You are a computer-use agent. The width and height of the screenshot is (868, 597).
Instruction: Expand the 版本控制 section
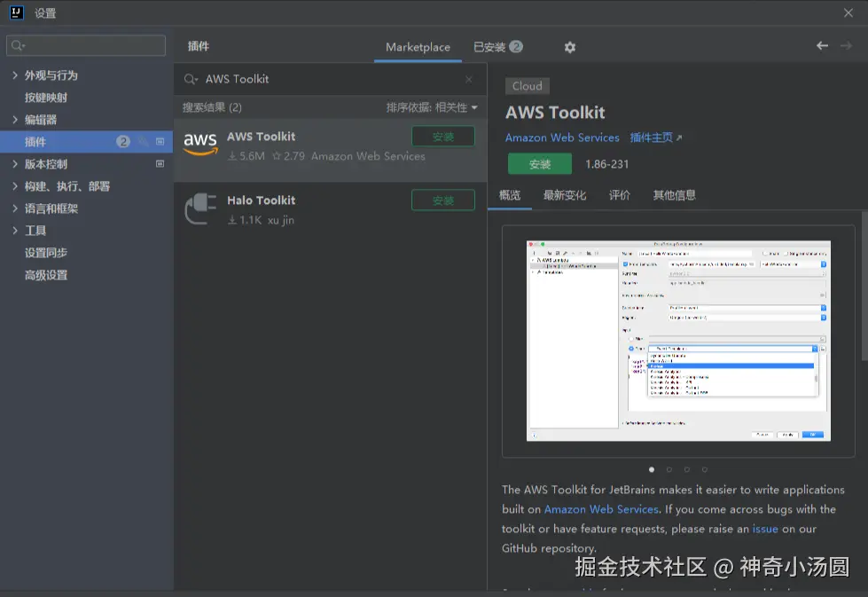(x=15, y=163)
